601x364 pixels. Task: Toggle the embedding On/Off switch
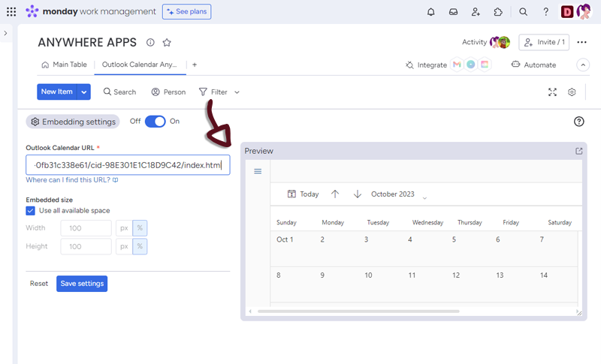click(155, 122)
